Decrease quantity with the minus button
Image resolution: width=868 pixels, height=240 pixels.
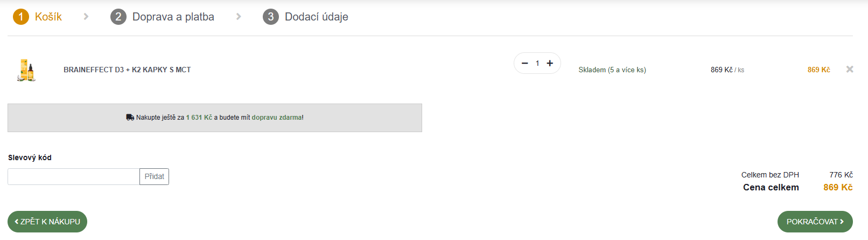pos(525,63)
